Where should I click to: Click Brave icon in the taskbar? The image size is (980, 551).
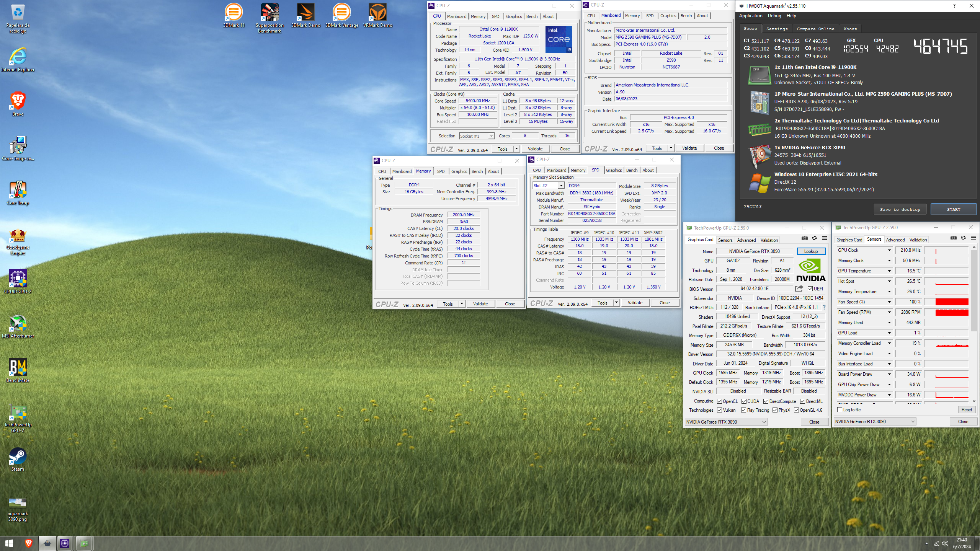(29, 543)
